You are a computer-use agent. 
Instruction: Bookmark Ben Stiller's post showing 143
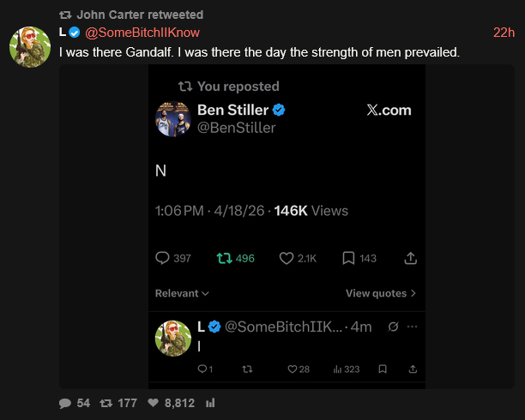coord(349,258)
